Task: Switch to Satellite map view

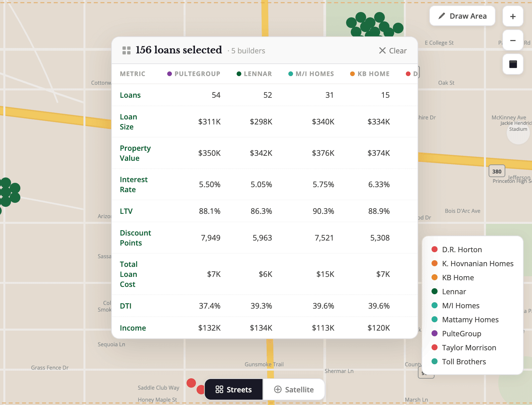Action: [x=294, y=389]
